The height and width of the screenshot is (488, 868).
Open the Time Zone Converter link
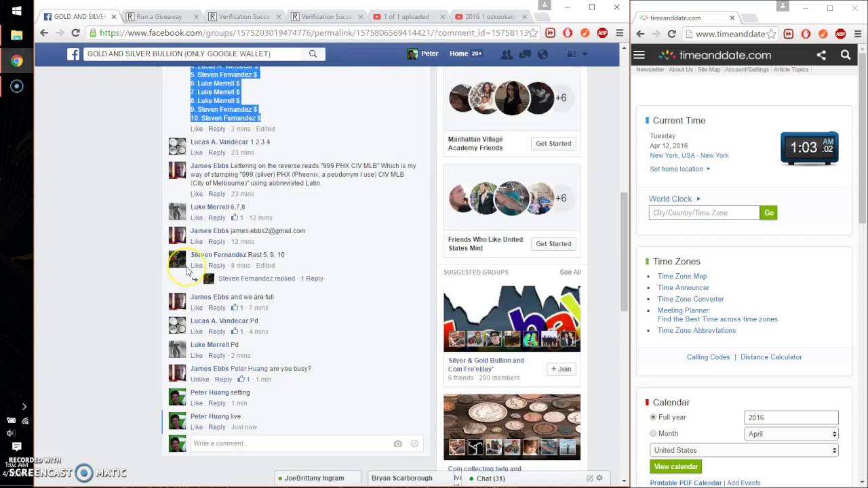click(690, 299)
